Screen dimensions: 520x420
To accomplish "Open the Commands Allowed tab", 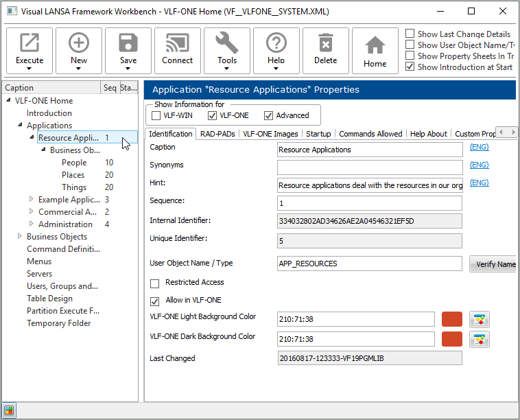I will (x=370, y=134).
